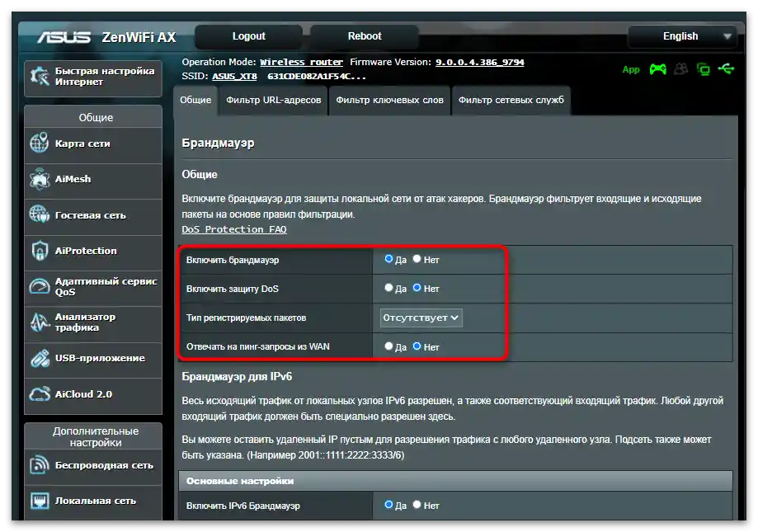758x532 pixels.
Task: Click the Гостевая сеть icon
Action: coord(40,214)
